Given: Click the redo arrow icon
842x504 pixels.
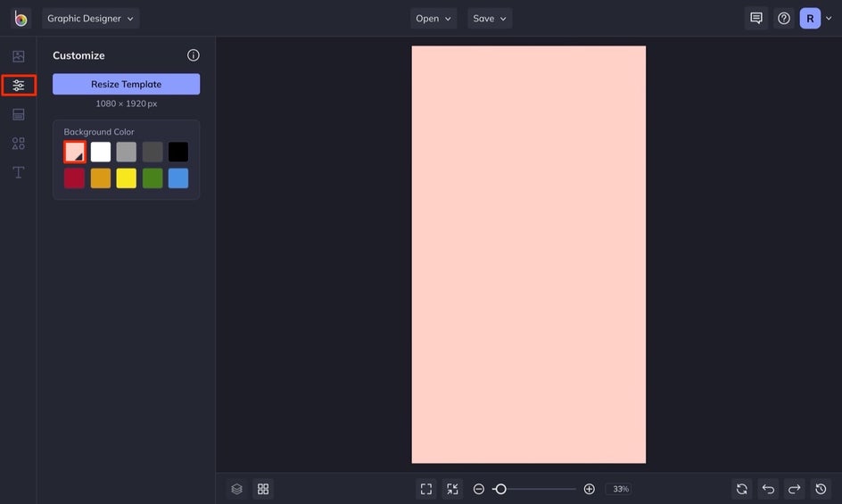Looking at the screenshot, I should [794, 489].
